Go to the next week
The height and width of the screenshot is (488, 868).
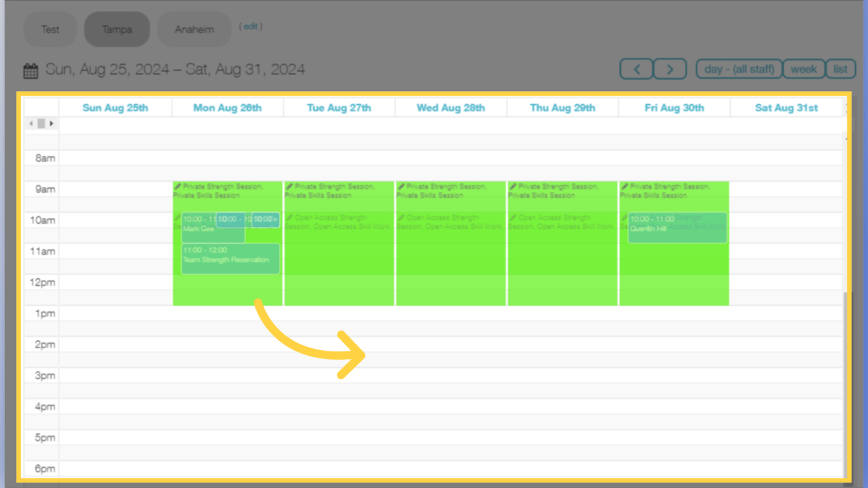(x=670, y=69)
